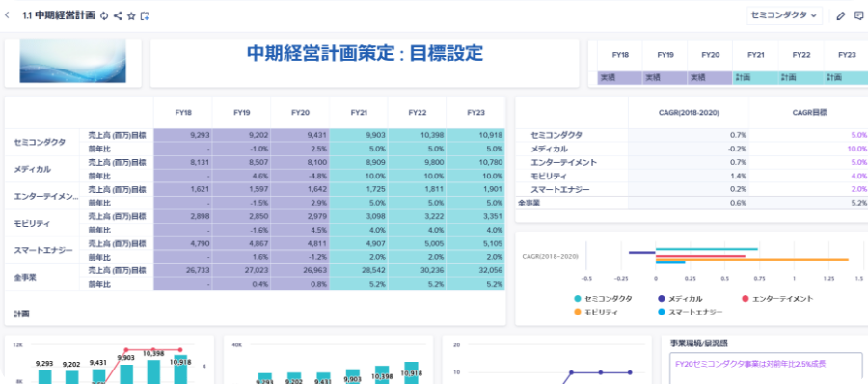Select table cell 32,056
The width and height of the screenshot is (868, 384).
(475, 270)
